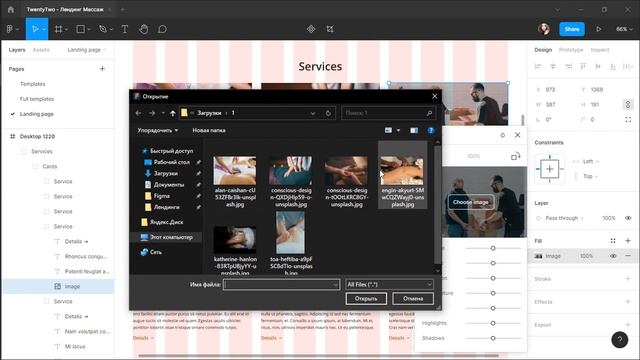640x360 pixels.
Task: Add a stroke
Action: pyautogui.click(x=628, y=279)
